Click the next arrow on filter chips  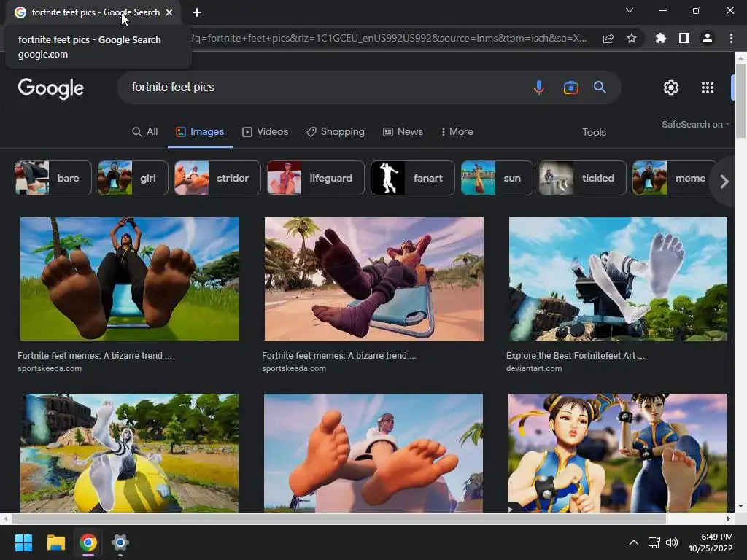pos(724,182)
